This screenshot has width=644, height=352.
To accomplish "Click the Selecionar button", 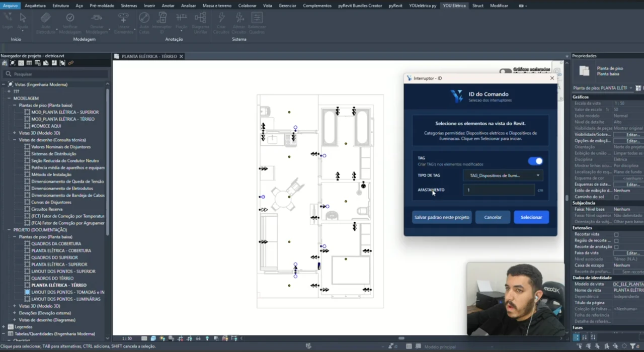I will (531, 217).
